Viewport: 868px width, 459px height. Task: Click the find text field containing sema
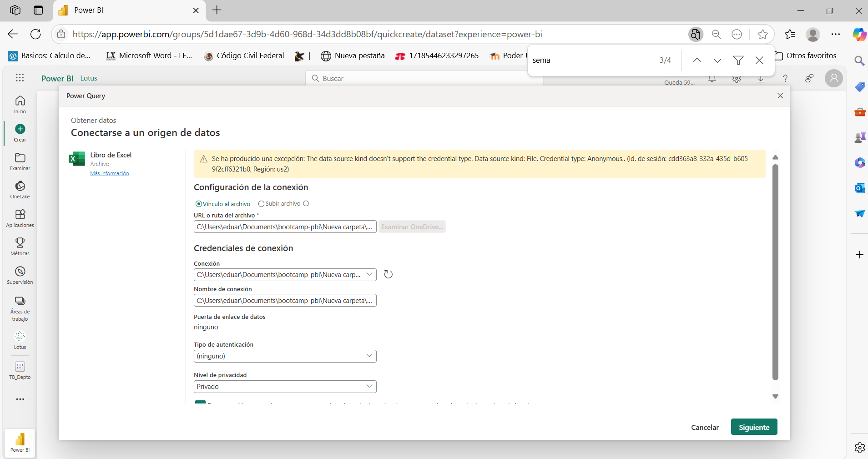point(591,60)
